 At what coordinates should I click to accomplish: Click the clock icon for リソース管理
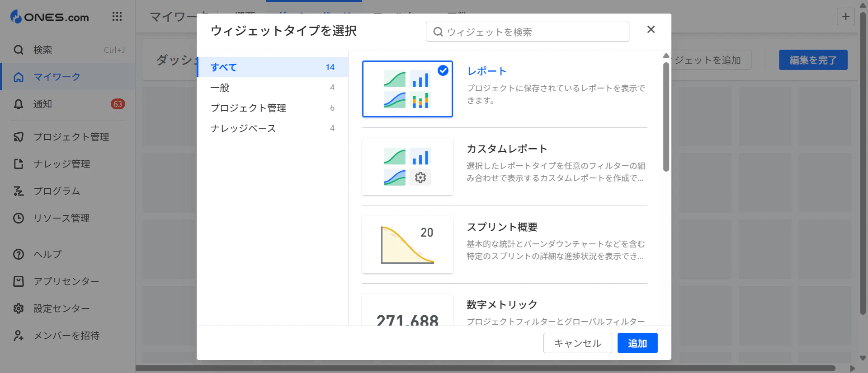[19, 218]
